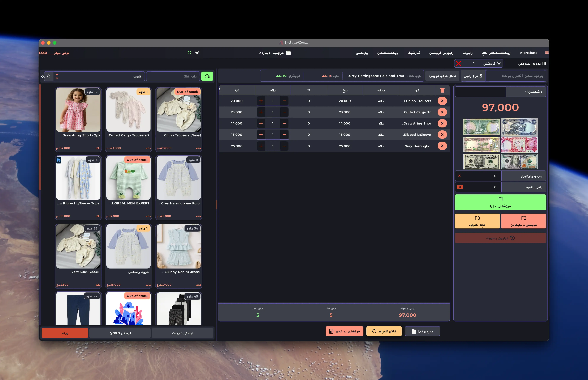Image resolution: width=588 pixels, height=380 pixels.
Task: Remove the Chino Trousers row from the cart
Action: 442,101
